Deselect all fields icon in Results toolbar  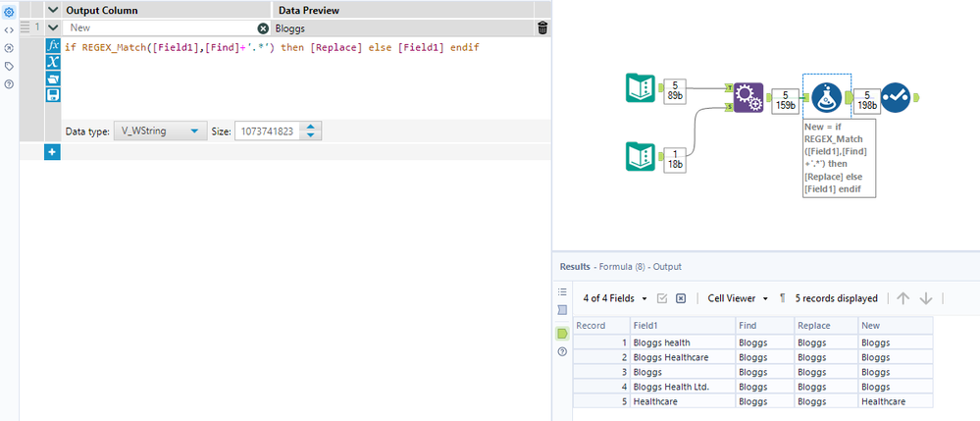(x=681, y=299)
